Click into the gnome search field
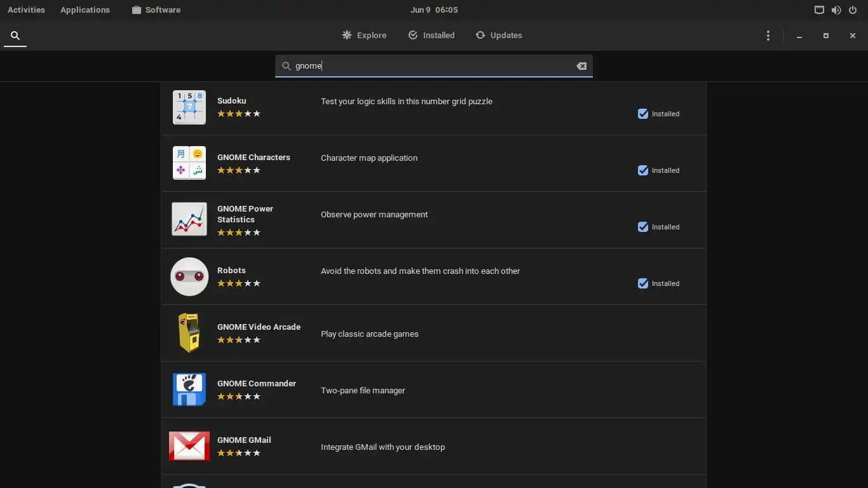Image resolution: width=868 pixels, height=488 pixels. [x=434, y=66]
